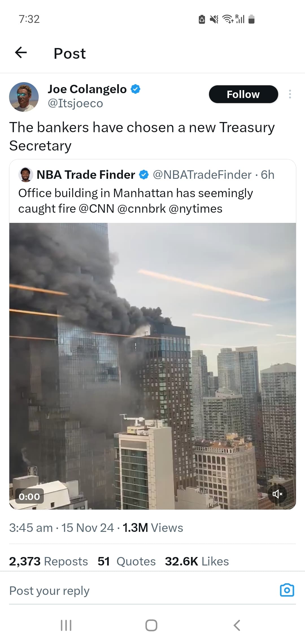305x644 pixels.
Task: Tap the back arrow beside Post
Action: pyautogui.click(x=21, y=53)
